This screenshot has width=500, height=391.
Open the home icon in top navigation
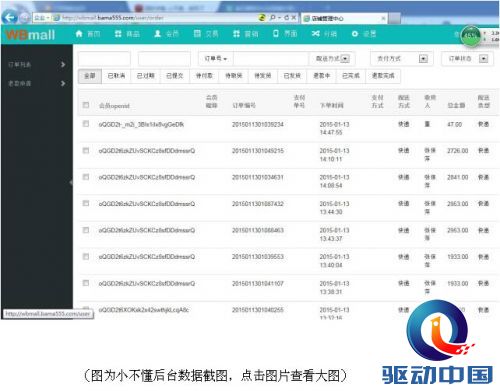tap(79, 34)
